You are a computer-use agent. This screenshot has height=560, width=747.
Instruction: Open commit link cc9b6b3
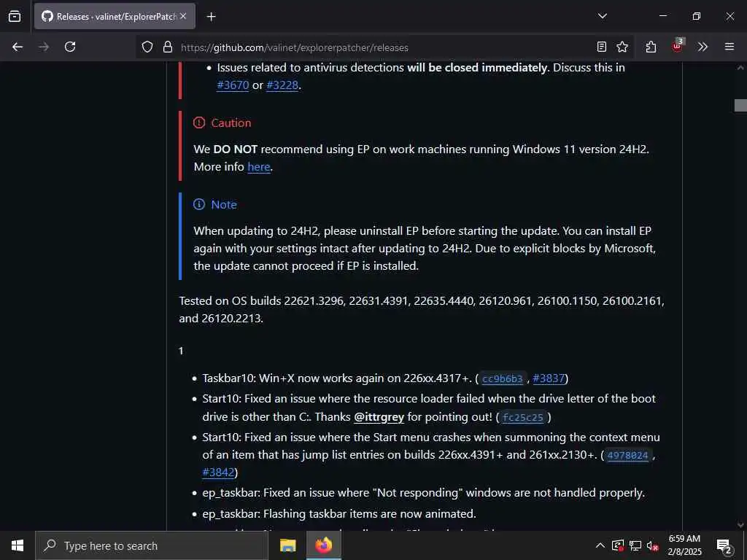(502, 379)
